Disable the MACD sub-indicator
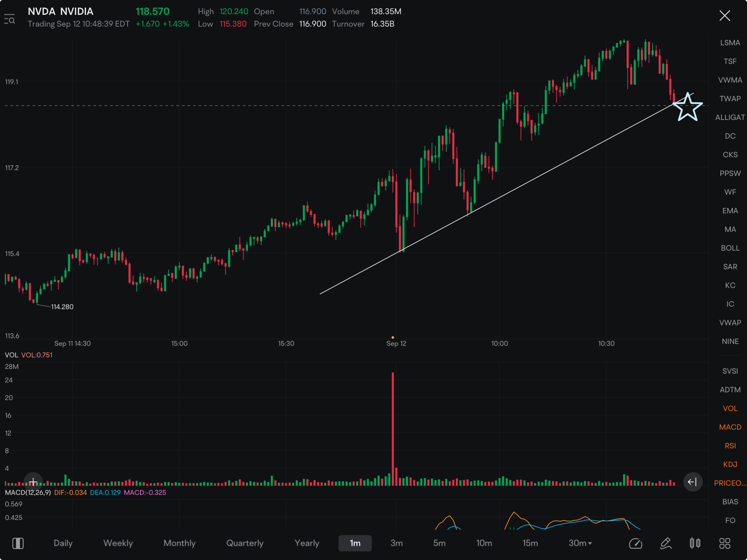Screen dimensions: 747x560 (x=730, y=427)
